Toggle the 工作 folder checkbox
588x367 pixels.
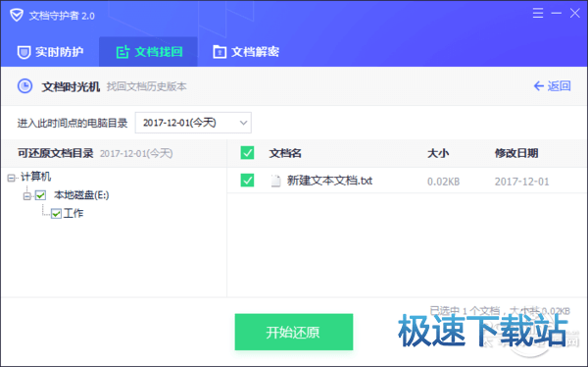click(x=56, y=214)
